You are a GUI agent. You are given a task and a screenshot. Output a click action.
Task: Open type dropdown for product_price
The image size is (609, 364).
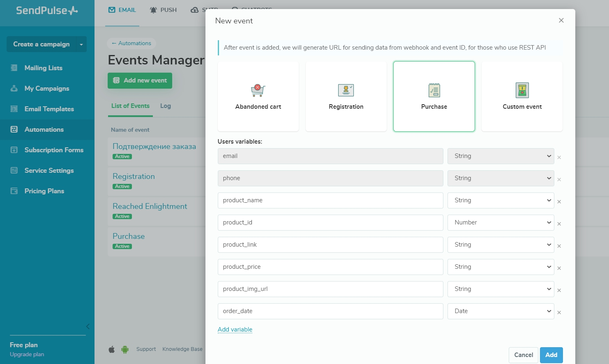(x=501, y=267)
